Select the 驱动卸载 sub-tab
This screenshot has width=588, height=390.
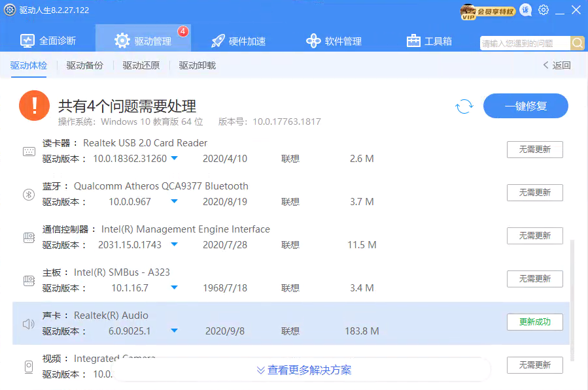[x=198, y=65]
